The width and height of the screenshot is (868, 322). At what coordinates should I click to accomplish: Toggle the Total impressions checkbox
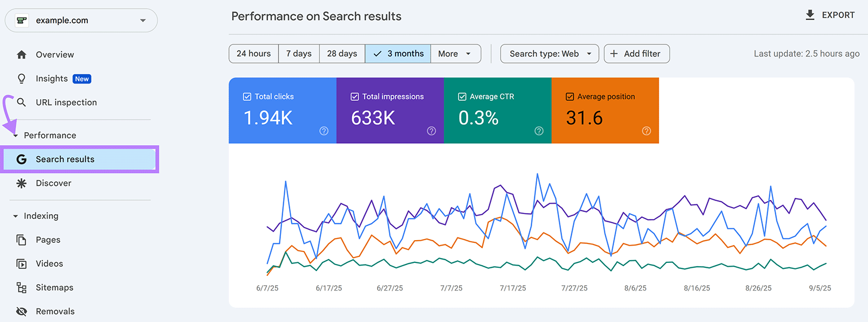tap(355, 96)
